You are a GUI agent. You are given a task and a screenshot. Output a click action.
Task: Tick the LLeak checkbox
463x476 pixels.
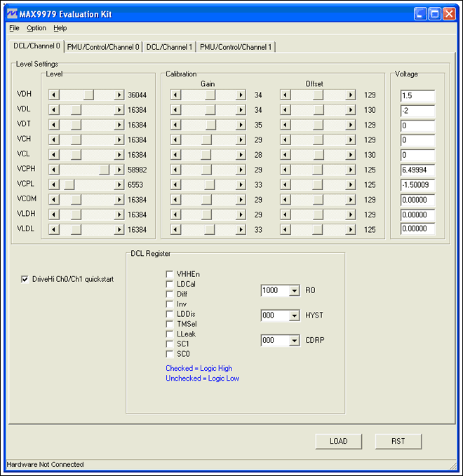pyautogui.click(x=170, y=334)
